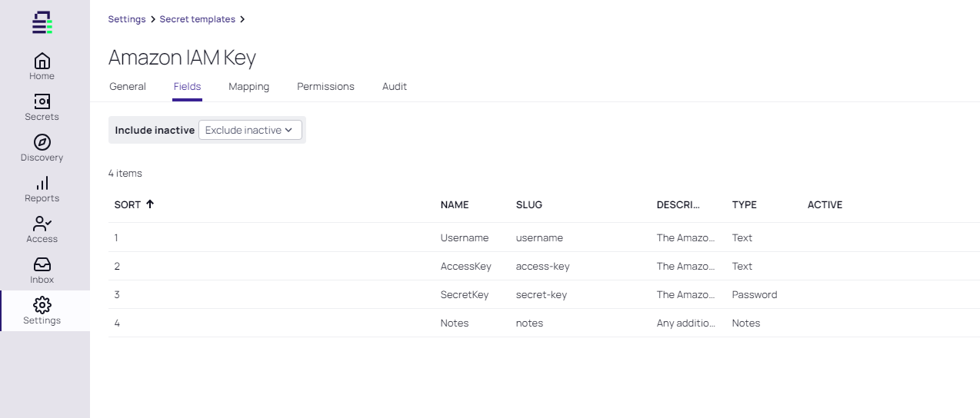Sort by the NAME column header
The height and width of the screenshot is (418, 980).
click(x=455, y=205)
